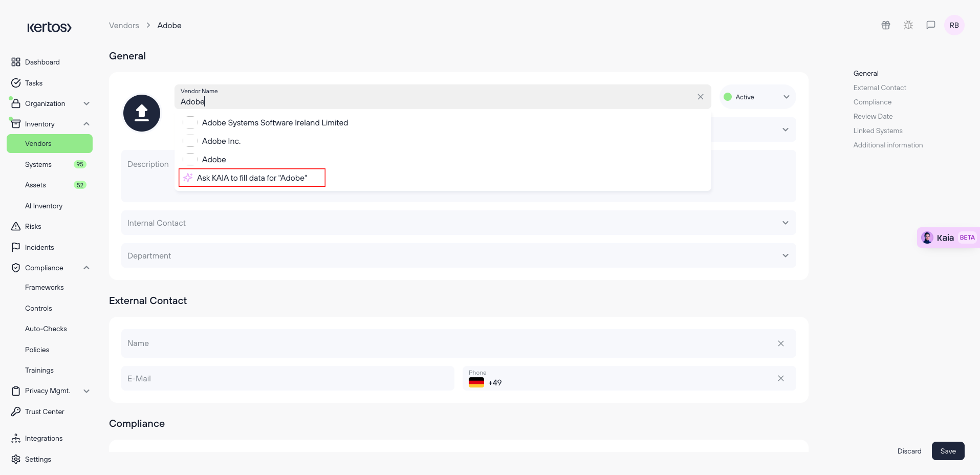This screenshot has width=980, height=475.
Task: Open the chat feedback icon
Action: point(931,25)
